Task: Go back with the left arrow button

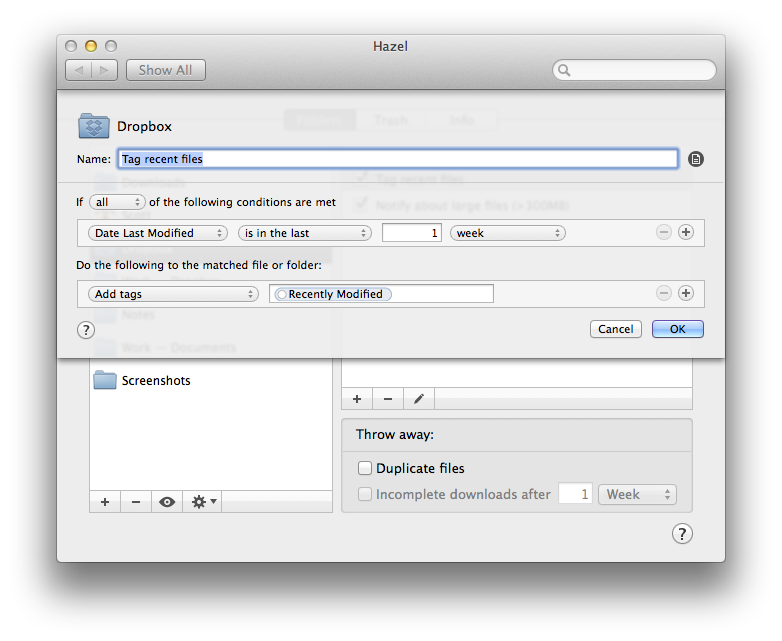Action: click(79, 70)
